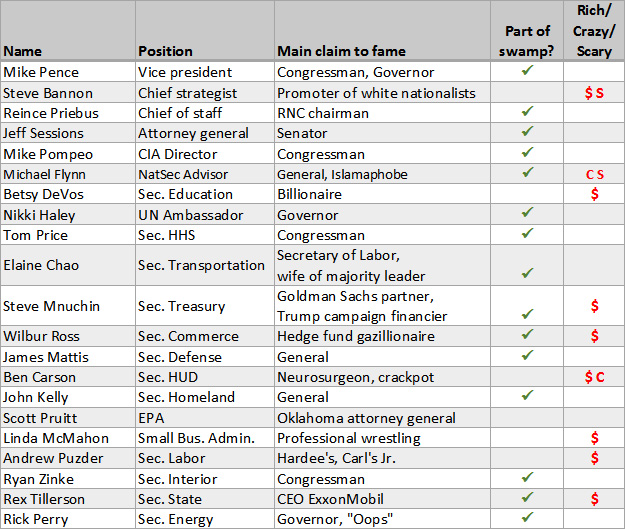The width and height of the screenshot is (625, 529).
Task: Click the green checkmark in Rick Perry's row
Action: 527,517
